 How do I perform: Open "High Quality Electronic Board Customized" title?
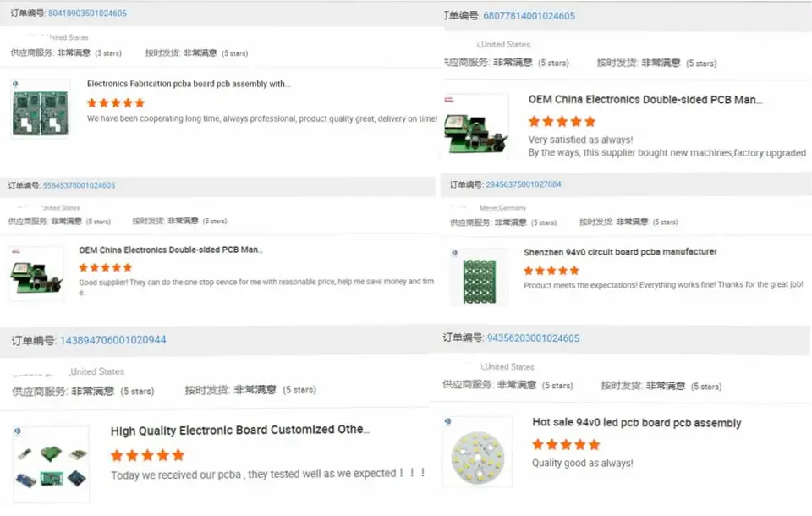240,431
